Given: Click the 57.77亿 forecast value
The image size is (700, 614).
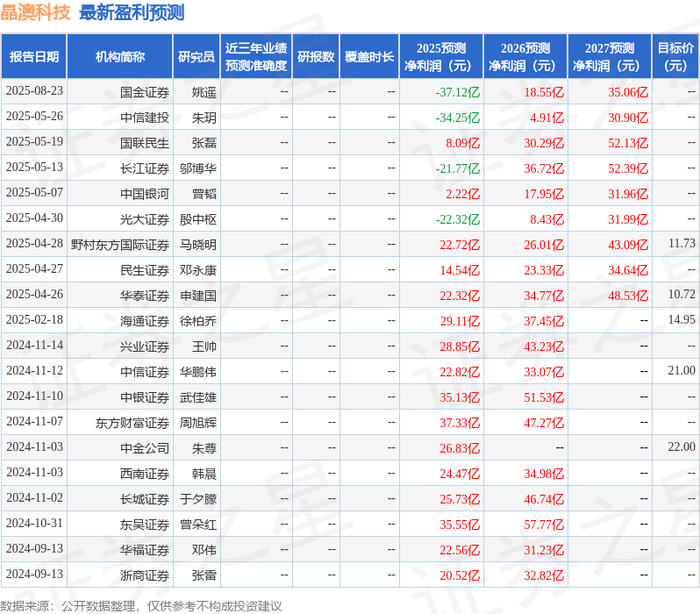Looking at the screenshot, I should (x=544, y=525).
